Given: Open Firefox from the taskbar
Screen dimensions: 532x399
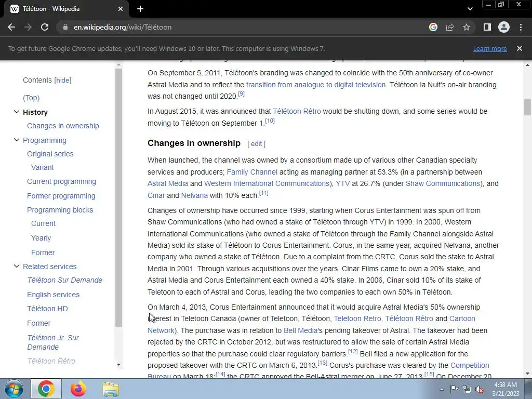Looking at the screenshot, I should 78,389.
